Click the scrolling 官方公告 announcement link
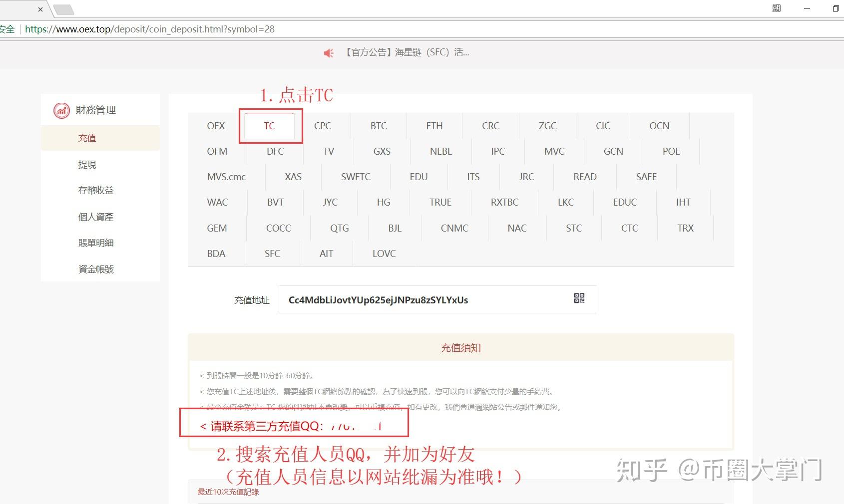This screenshot has height=504, width=844. (x=406, y=52)
